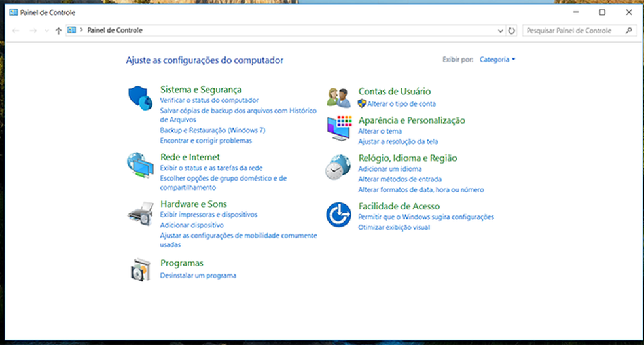Go back using the left arrow

(x=16, y=31)
